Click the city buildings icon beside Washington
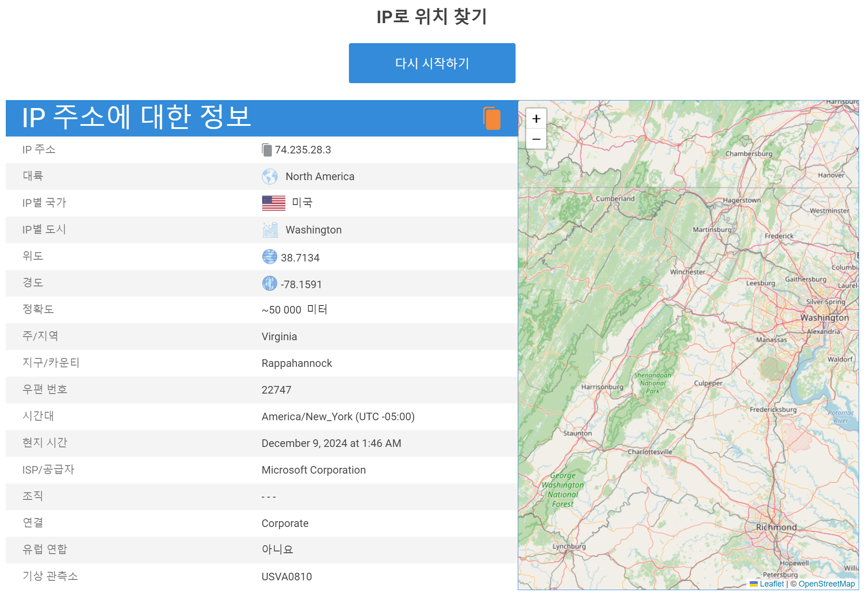 270,230
